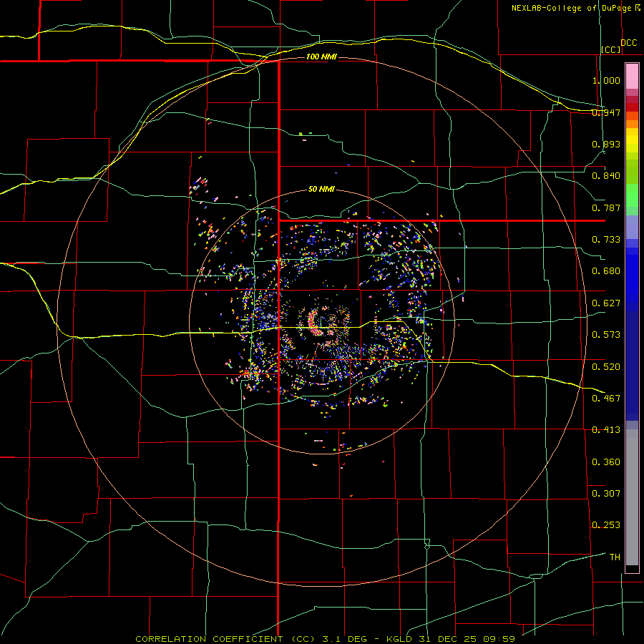Screen dimensions: 644x644
Task: Click the 100 NMI range ring label
Action: click(x=321, y=57)
